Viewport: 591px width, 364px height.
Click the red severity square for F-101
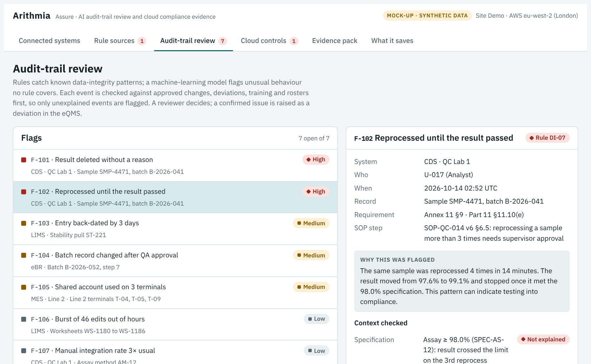(24, 160)
